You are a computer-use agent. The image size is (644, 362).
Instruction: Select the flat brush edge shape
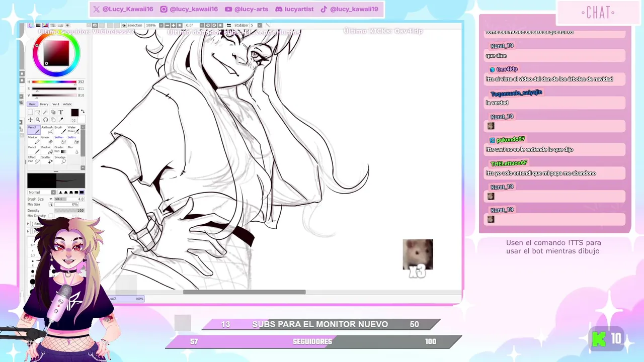click(x=82, y=192)
